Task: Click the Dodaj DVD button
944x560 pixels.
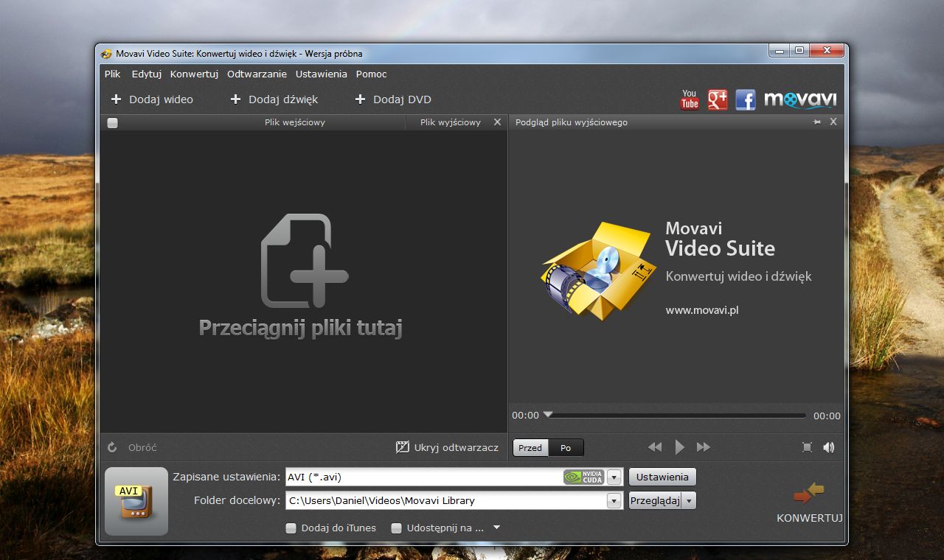Action: pyautogui.click(x=393, y=99)
